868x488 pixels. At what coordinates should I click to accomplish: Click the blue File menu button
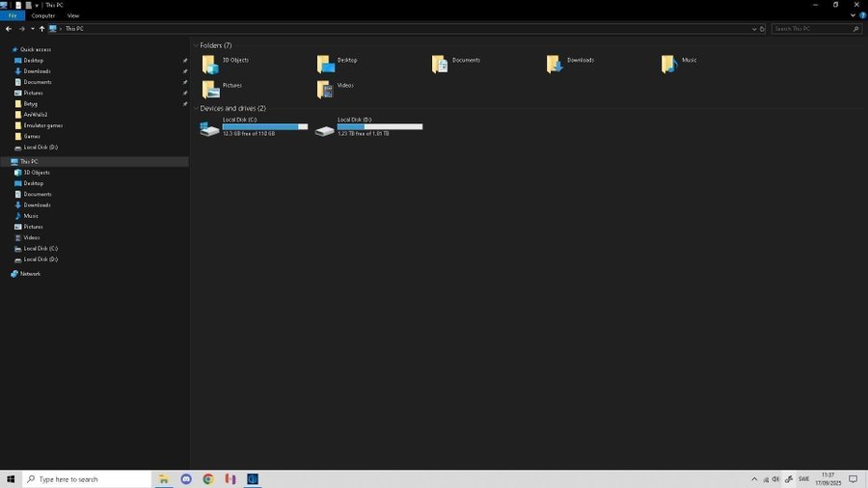tap(13, 15)
